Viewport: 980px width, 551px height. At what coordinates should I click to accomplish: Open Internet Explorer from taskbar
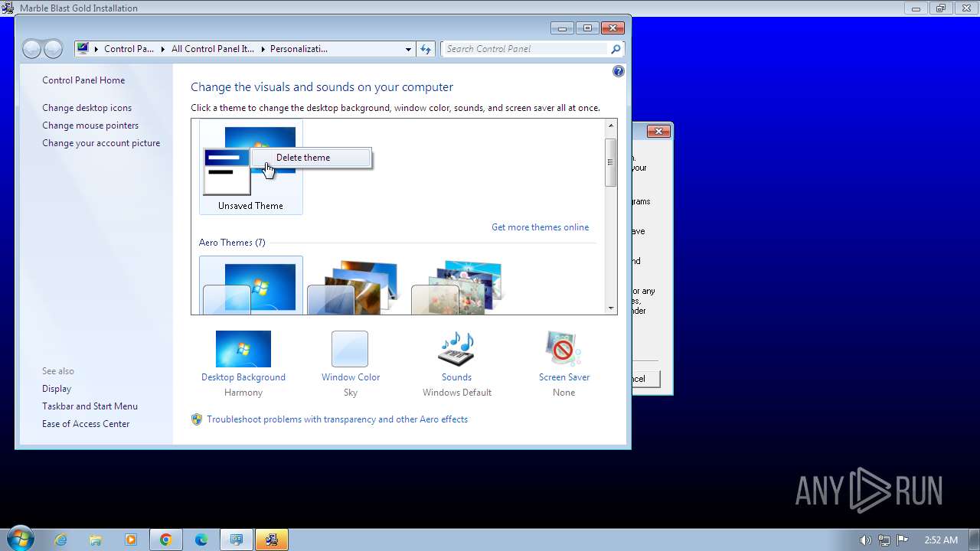(61, 540)
